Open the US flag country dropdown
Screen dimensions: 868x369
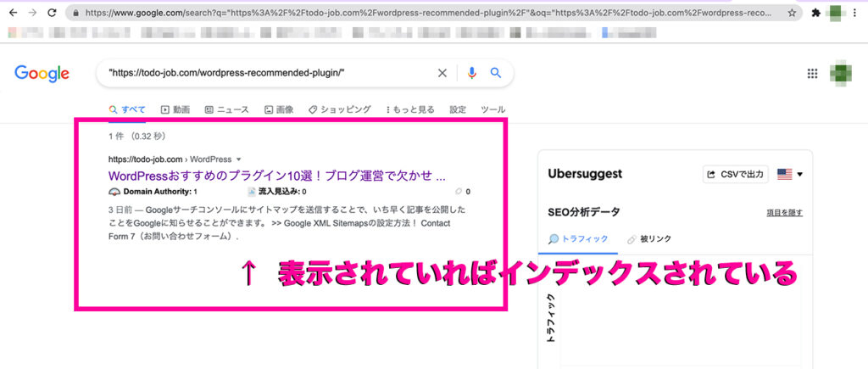(790, 175)
